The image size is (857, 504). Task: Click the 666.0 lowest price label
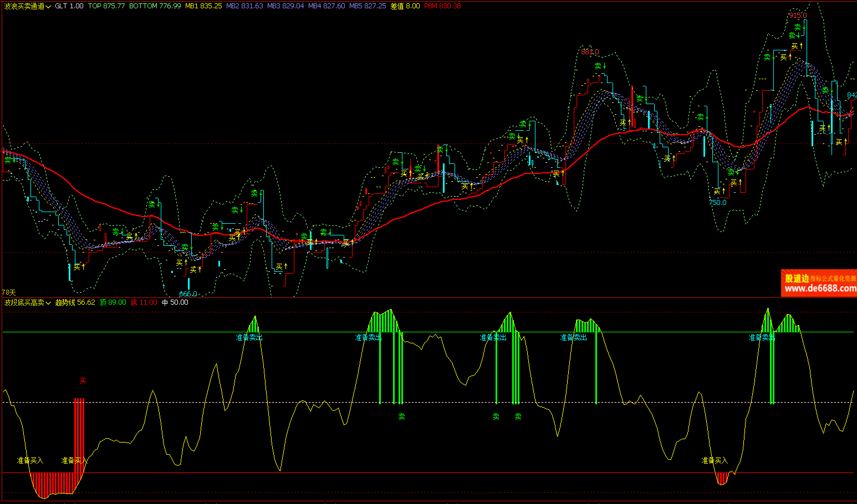[x=188, y=294]
